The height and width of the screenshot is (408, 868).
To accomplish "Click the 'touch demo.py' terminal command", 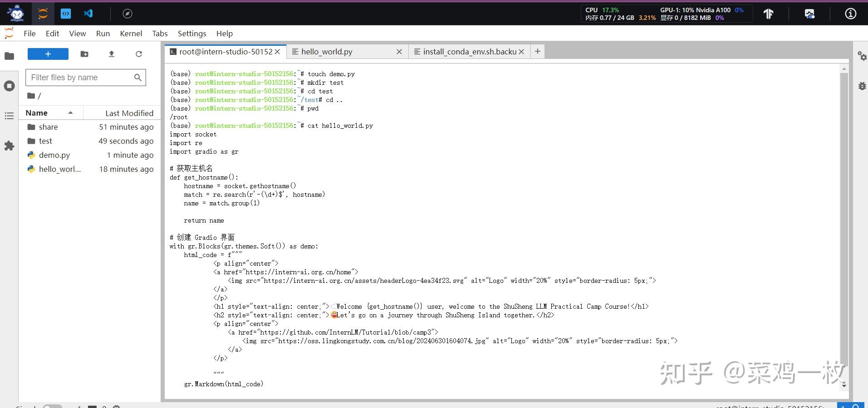I will tap(331, 74).
